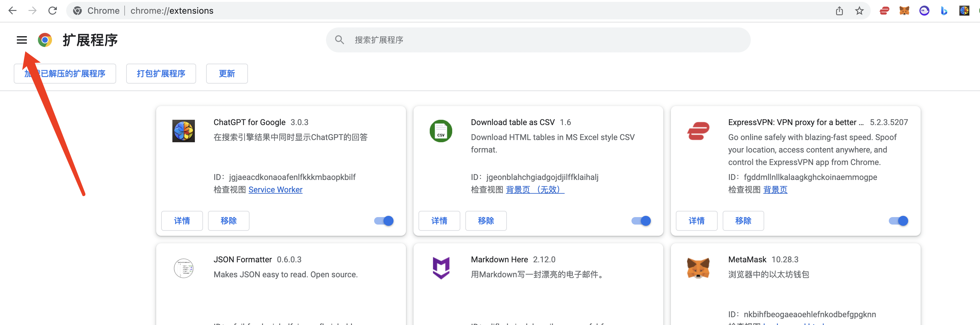Click the 'Makes JSON easy to read' description
Screen dimensions: 980x325
[285, 274]
